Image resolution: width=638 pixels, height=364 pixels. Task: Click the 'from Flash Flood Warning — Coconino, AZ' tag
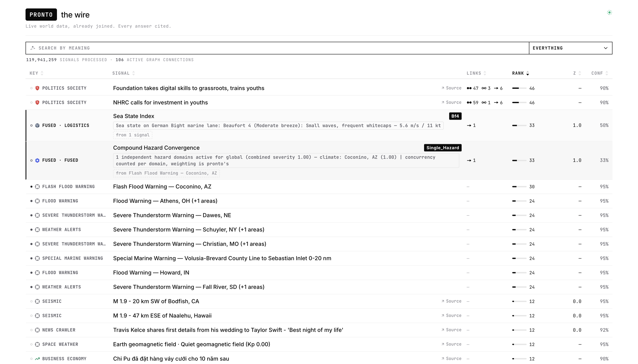tap(166, 173)
